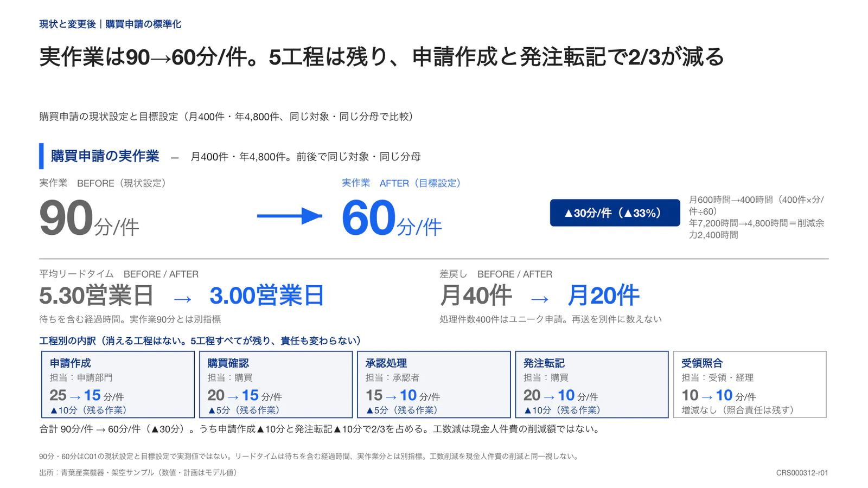The width and height of the screenshot is (868, 488).
Task: Click the section heading '購買申請の実作業'
Action: tap(105, 156)
